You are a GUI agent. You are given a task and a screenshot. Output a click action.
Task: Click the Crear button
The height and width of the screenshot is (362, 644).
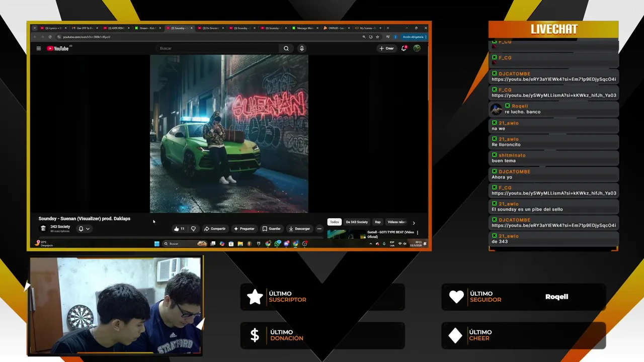386,48
